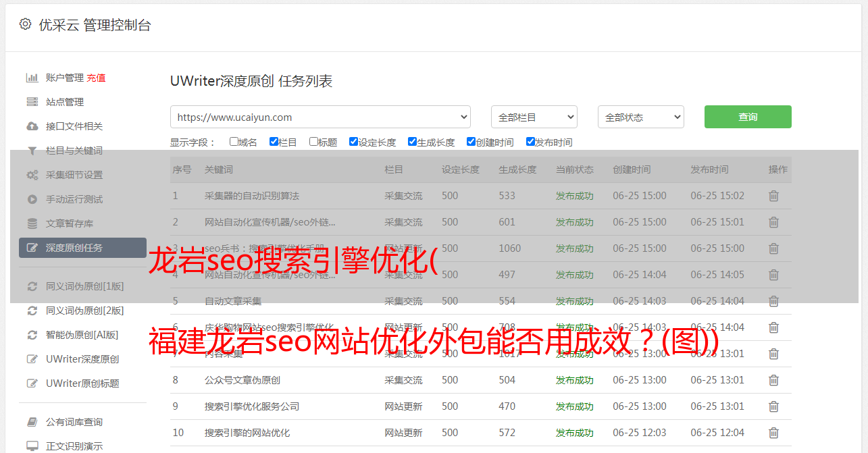The image size is (868, 453).
Task: Click the 手动运行测试 play icon
Action: [32, 199]
